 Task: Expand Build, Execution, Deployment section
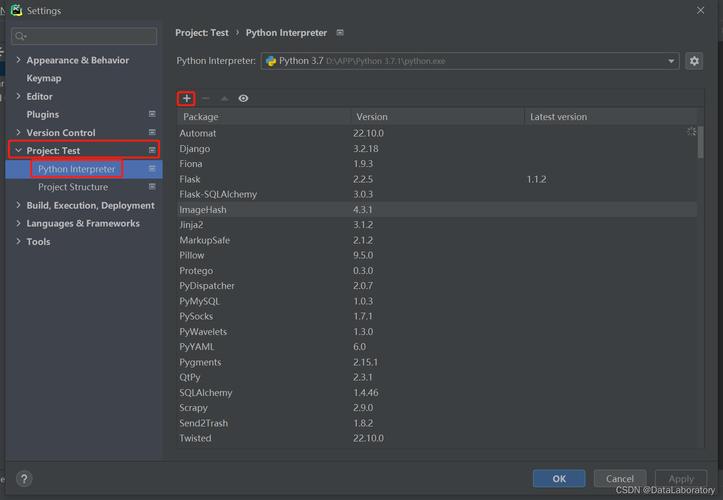18,205
